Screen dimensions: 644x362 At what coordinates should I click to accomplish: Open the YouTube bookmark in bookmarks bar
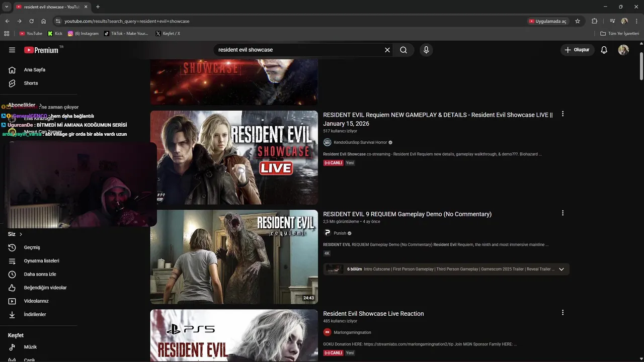click(x=31, y=34)
